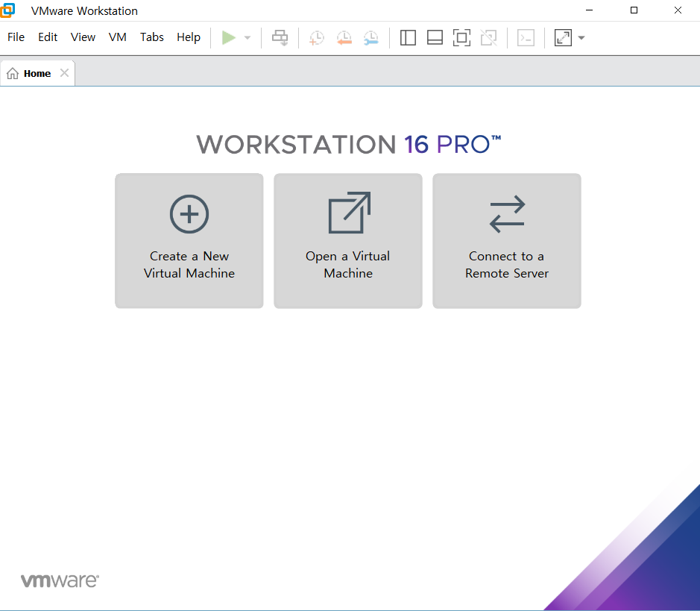Select the Home tab
Viewport: 700px width, 611px height.
coord(37,73)
